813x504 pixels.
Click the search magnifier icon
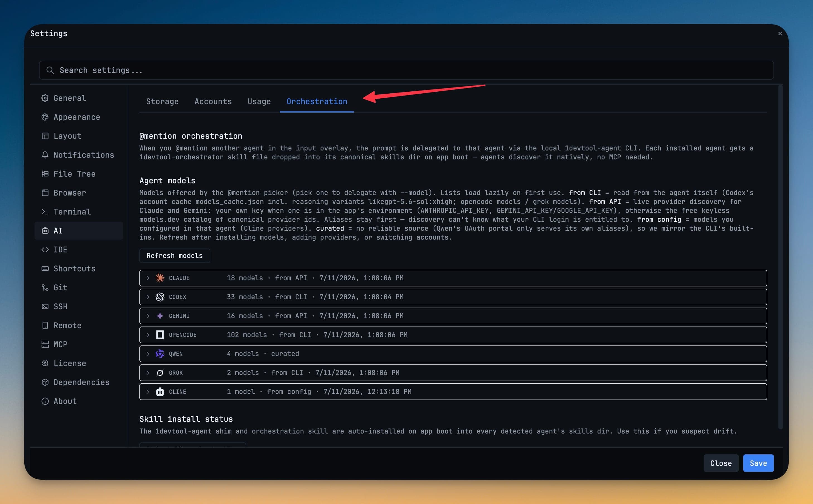pyautogui.click(x=50, y=70)
